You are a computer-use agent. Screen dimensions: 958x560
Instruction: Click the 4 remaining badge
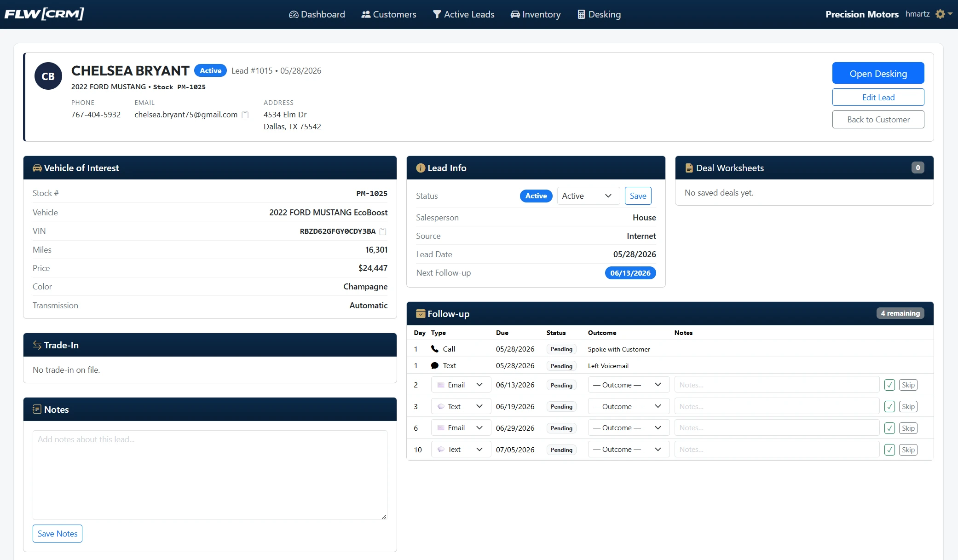click(900, 313)
